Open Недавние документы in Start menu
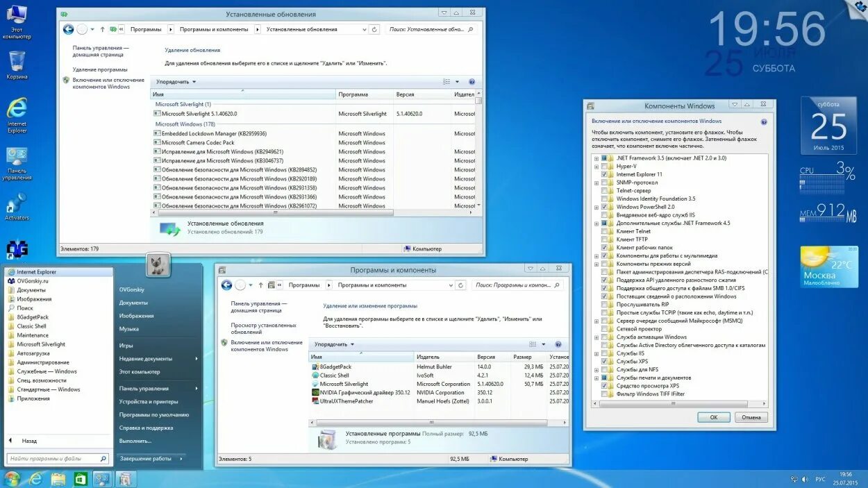 (x=158, y=359)
